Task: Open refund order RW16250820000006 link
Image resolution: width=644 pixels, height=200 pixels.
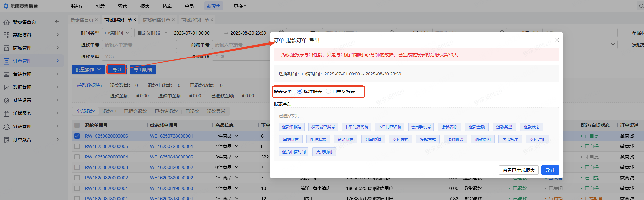Action: pyautogui.click(x=106, y=136)
